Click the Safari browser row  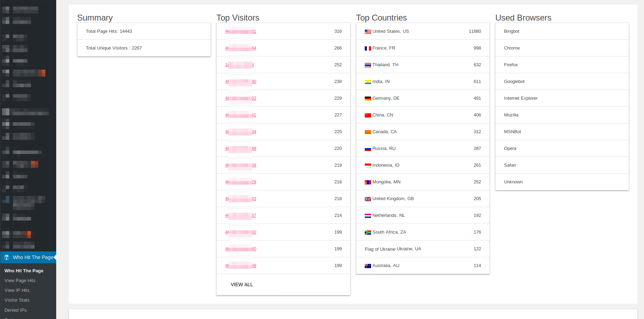coord(562,165)
